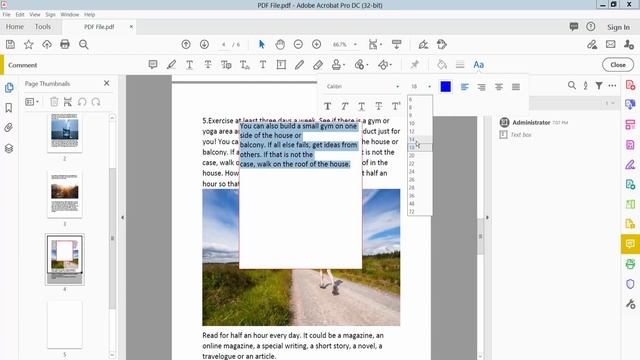640x360 pixels.
Task: Open the blue text color swatch
Action: pyautogui.click(x=446, y=87)
